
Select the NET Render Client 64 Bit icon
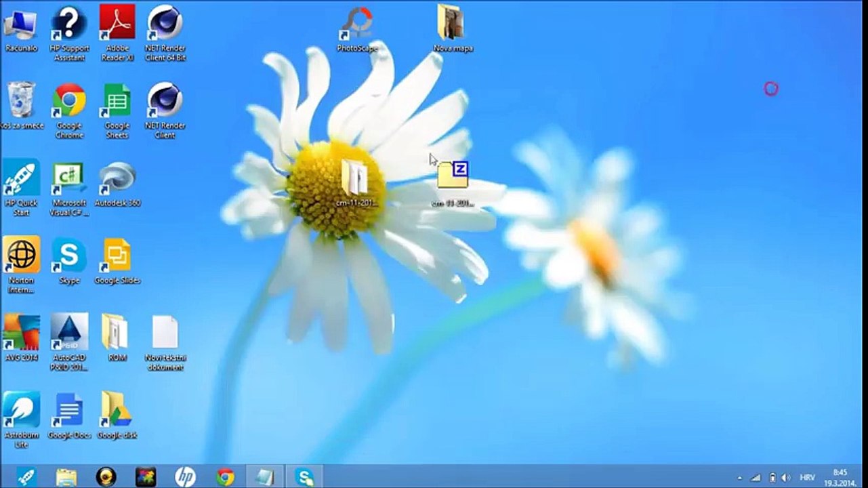pyautogui.click(x=165, y=33)
